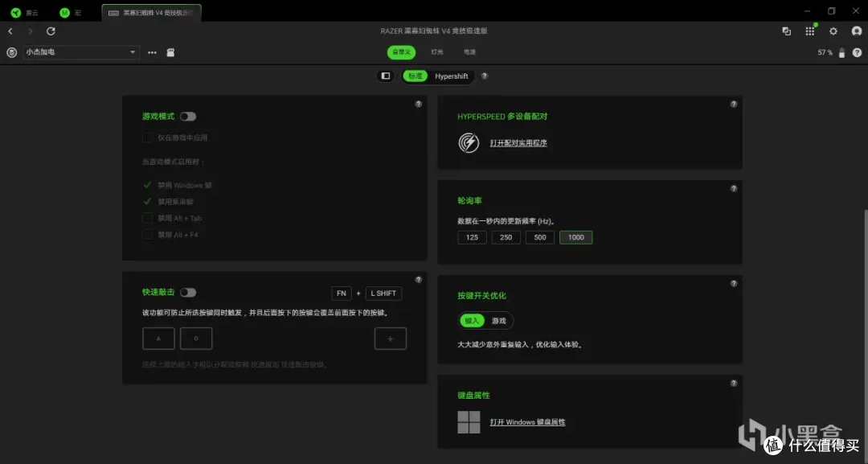This screenshot has height=464, width=868.
Task: Open the multi-window switch icon at top right
Action: [x=786, y=31]
